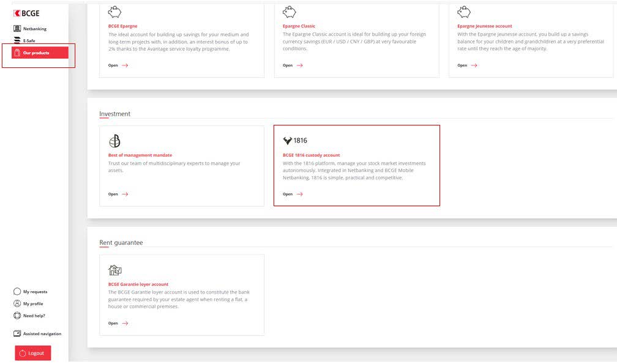Click the globe icon for management mandate
The height and width of the screenshot is (364, 617).
[x=114, y=141]
